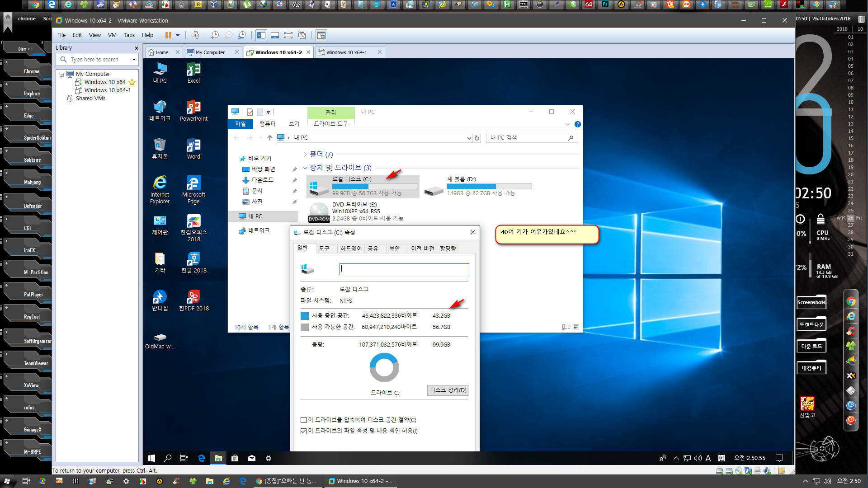Open the 한PDF 2018 desktop icon
This screenshot has width=868, height=488.
click(x=193, y=301)
